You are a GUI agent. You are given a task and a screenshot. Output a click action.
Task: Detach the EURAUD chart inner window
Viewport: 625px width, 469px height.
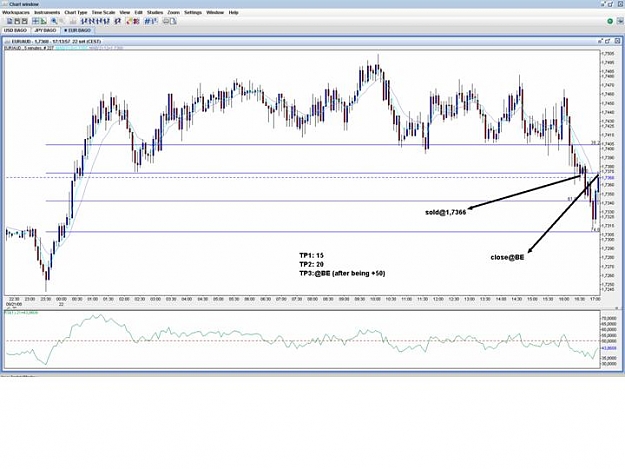tap(600, 41)
